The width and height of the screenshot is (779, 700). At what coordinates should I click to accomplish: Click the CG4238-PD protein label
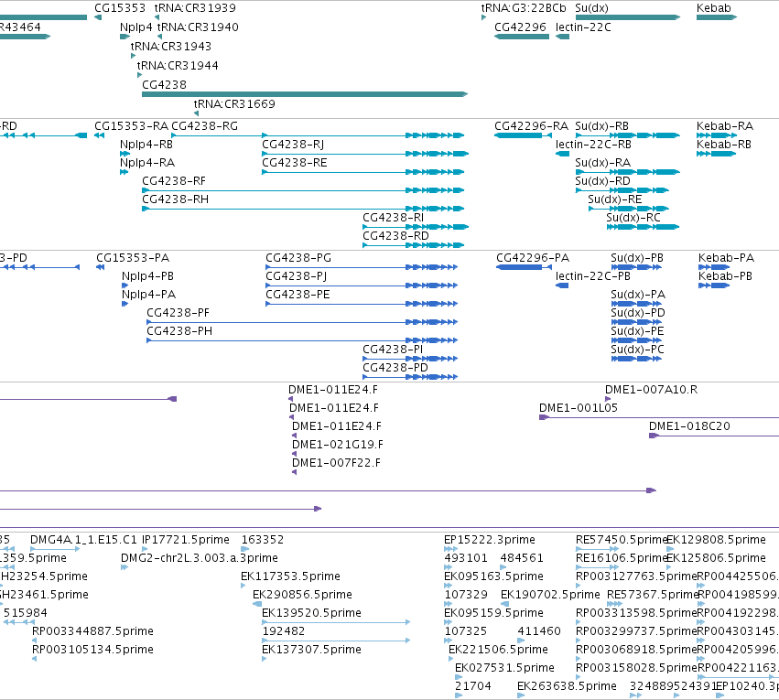click(x=395, y=368)
